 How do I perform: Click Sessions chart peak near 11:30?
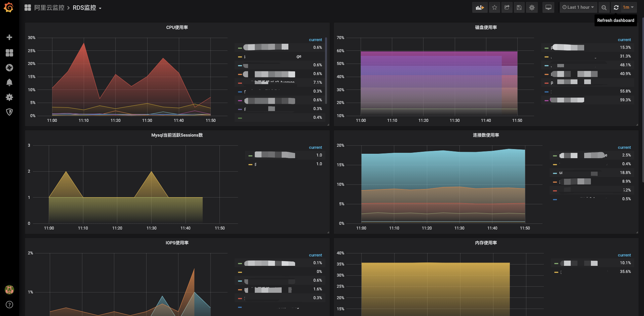[x=151, y=172]
